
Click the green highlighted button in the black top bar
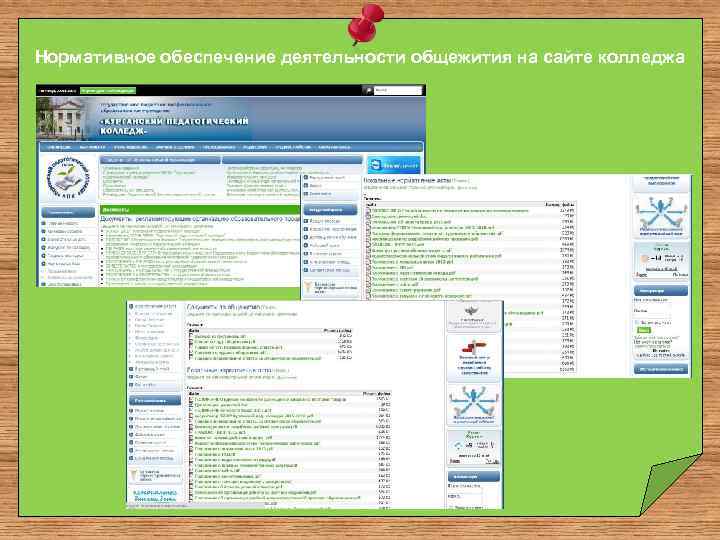(108, 91)
